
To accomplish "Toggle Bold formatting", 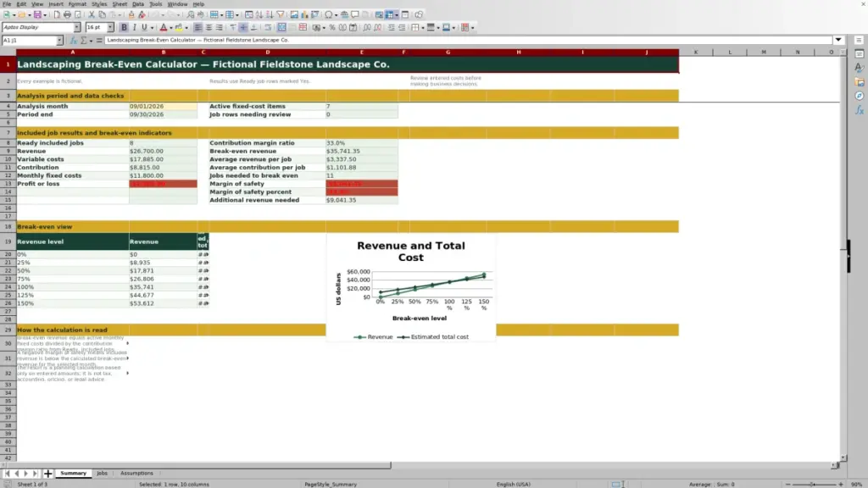I will coord(124,28).
